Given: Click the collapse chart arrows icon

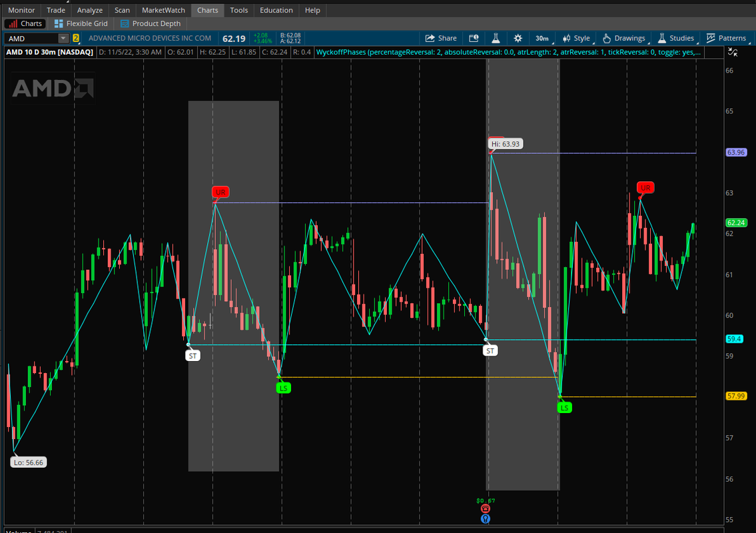Looking at the screenshot, I should click(x=733, y=52).
